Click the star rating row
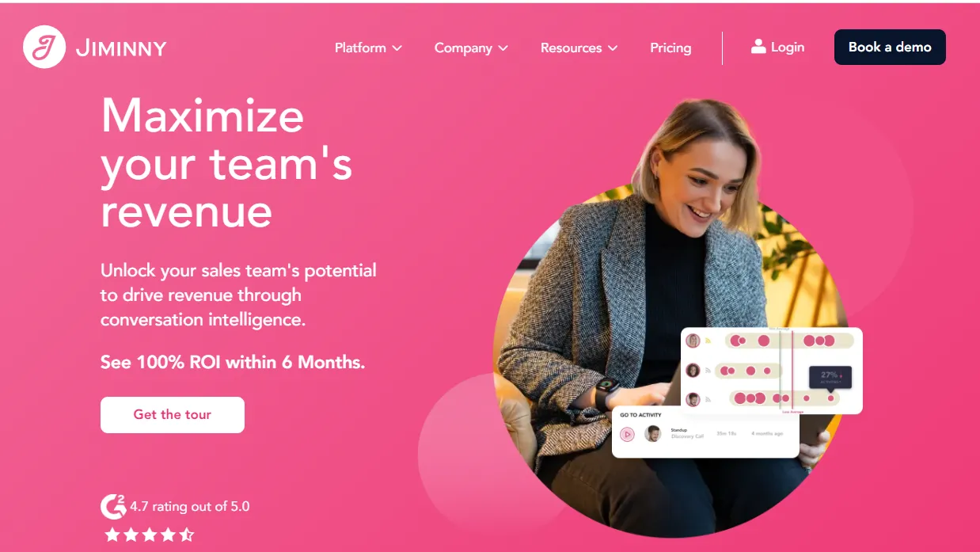This screenshot has height=552, width=980. (x=150, y=535)
